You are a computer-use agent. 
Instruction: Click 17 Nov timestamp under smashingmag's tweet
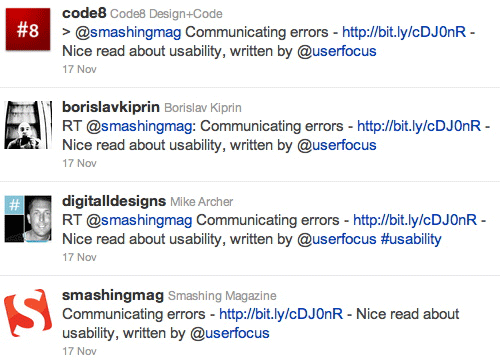(x=79, y=351)
